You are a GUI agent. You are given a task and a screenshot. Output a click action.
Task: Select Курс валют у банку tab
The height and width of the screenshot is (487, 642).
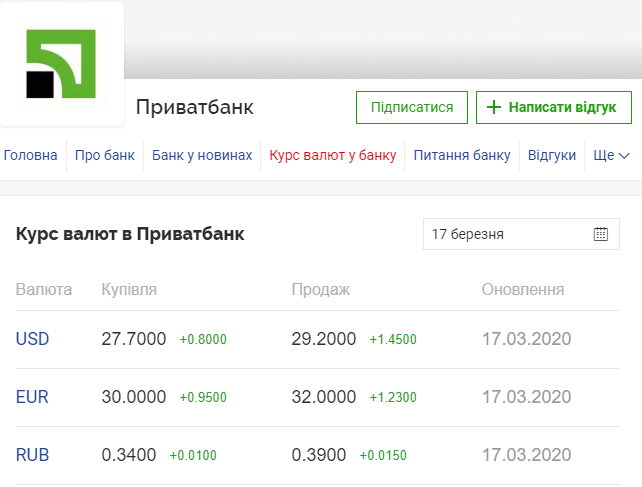pyautogui.click(x=333, y=156)
